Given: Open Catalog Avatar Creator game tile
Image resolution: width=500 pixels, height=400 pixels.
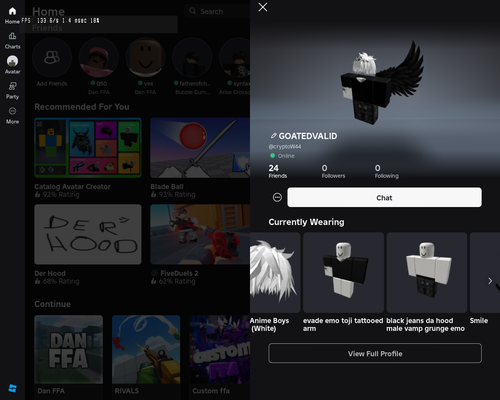Looking at the screenshot, I should pyautogui.click(x=88, y=148).
